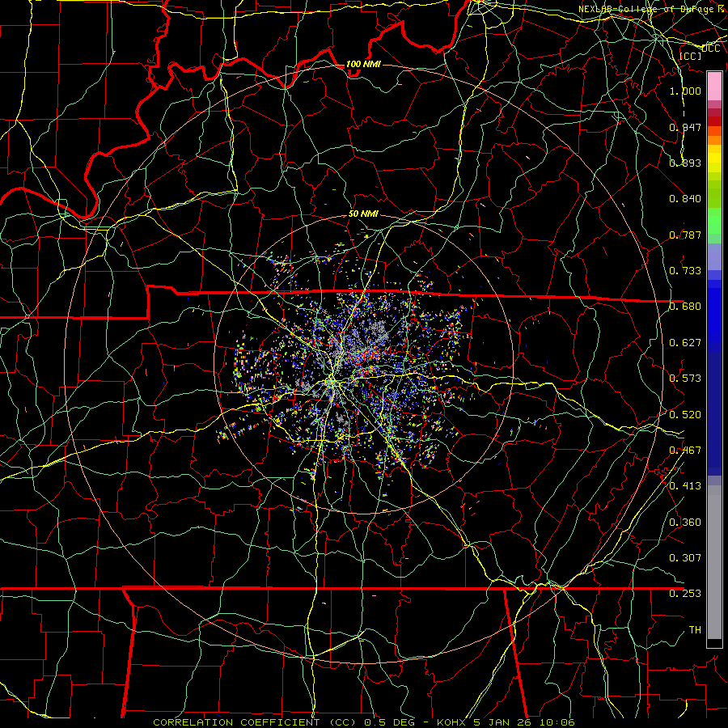Screen dimensions: 728x728
Task: Click the '0.840' legend value
Action: click(x=685, y=199)
